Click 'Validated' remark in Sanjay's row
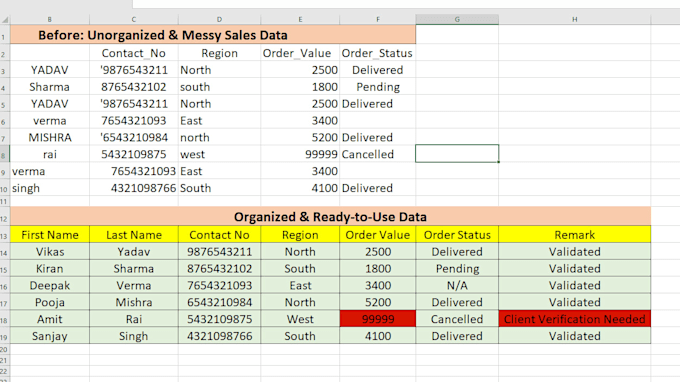 click(575, 336)
